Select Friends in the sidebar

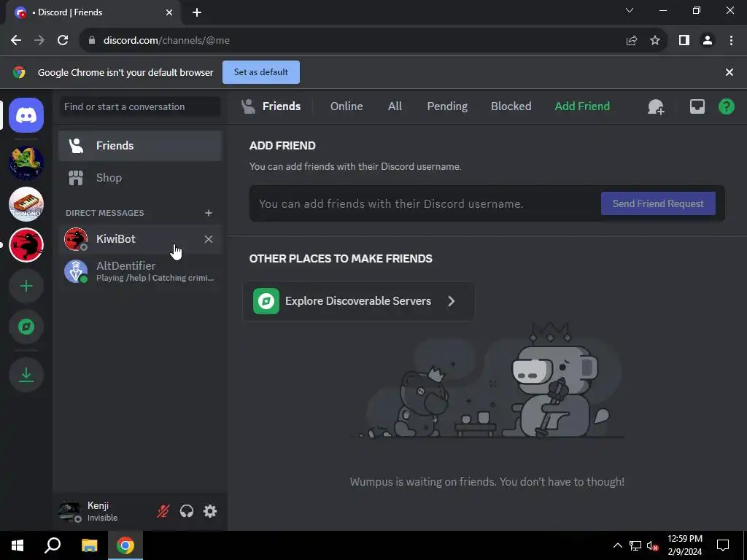140,146
